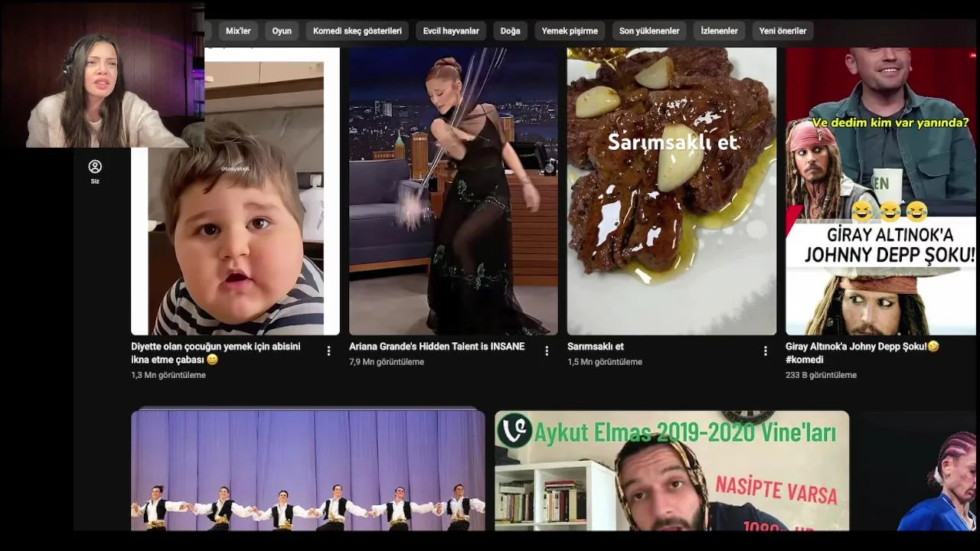Screen dimensions: 980x551
Task: Select the İzlenenler filter chip
Action: (719, 31)
